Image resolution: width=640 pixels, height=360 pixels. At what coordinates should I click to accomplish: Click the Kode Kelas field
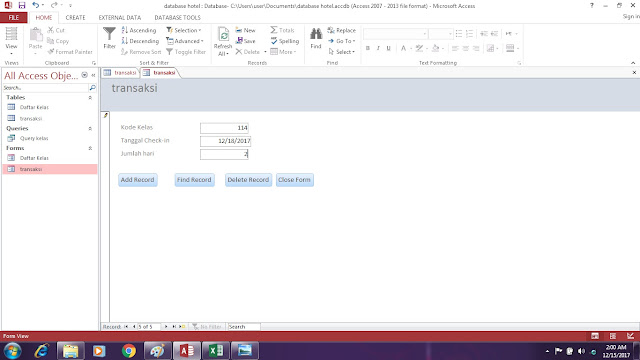pyautogui.click(x=224, y=128)
